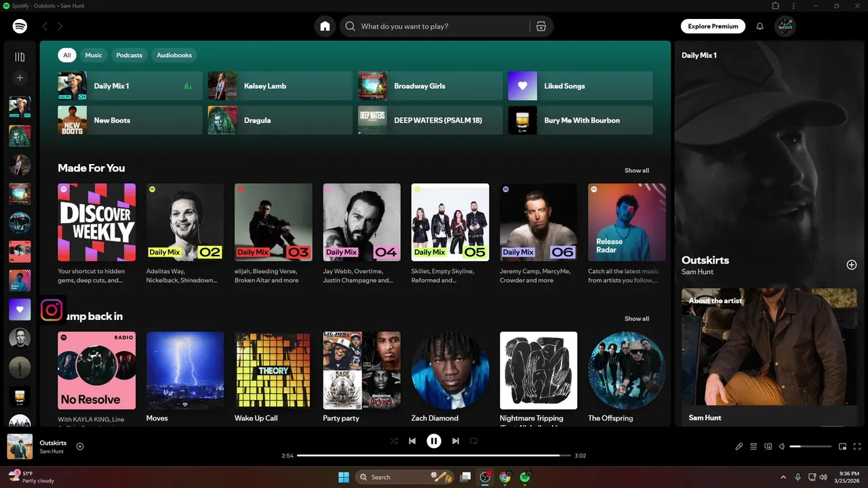This screenshot has width=868, height=488.
Task: Toggle repeat mode
Action: tap(474, 441)
